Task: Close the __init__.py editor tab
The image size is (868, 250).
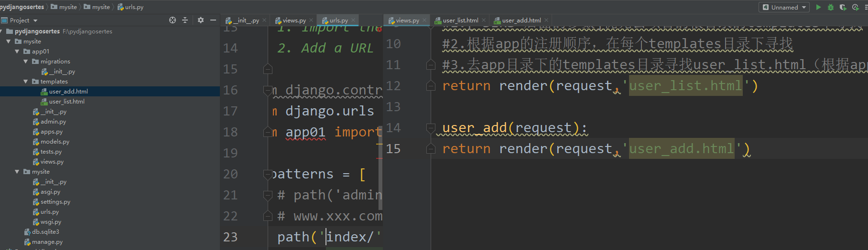Action: (x=264, y=20)
